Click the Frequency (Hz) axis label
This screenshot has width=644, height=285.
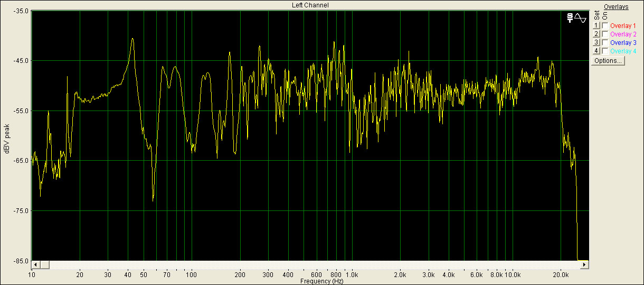click(321, 281)
